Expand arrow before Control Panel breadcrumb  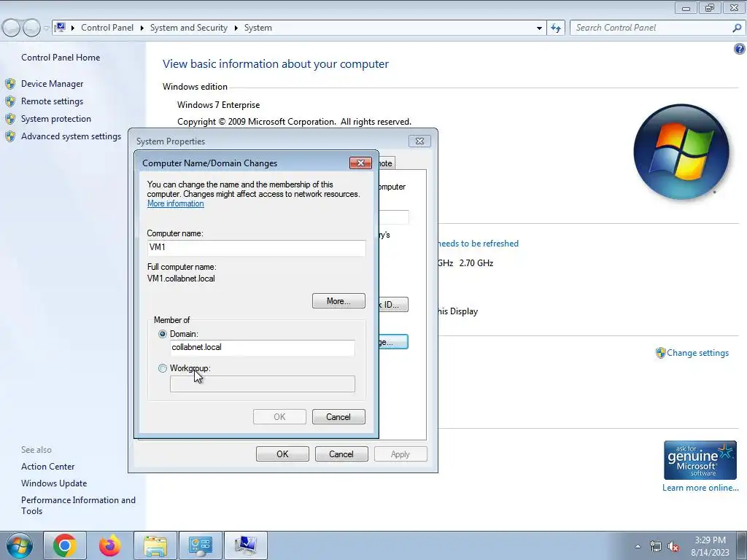pyautogui.click(x=73, y=28)
